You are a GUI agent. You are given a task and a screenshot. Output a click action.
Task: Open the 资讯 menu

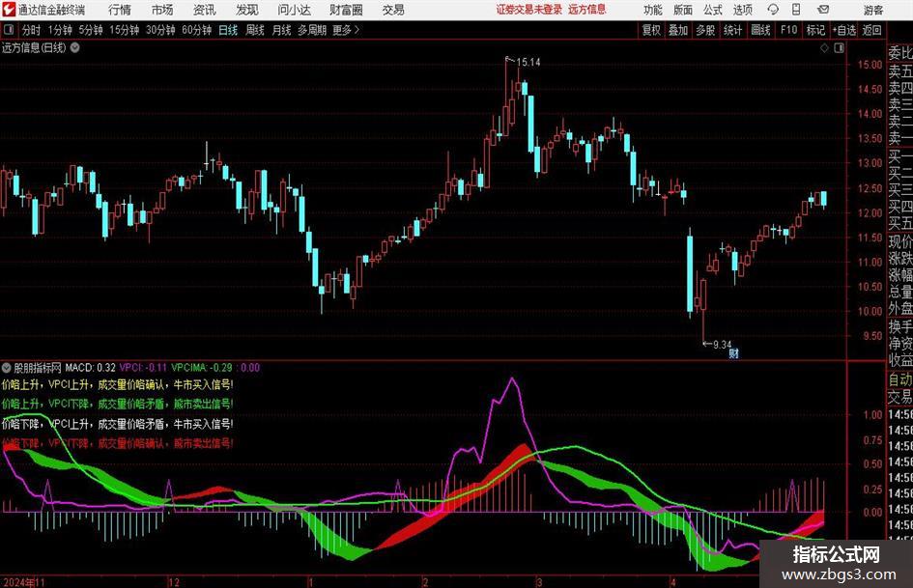pyautogui.click(x=205, y=10)
